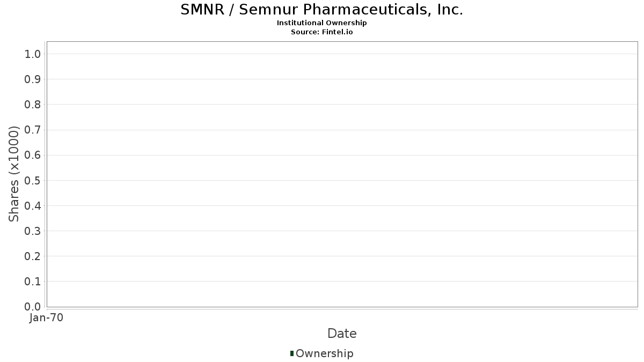Click the 0.2 y-axis tick label
Viewport: 644px width, 362px height.
pyautogui.click(x=33, y=256)
